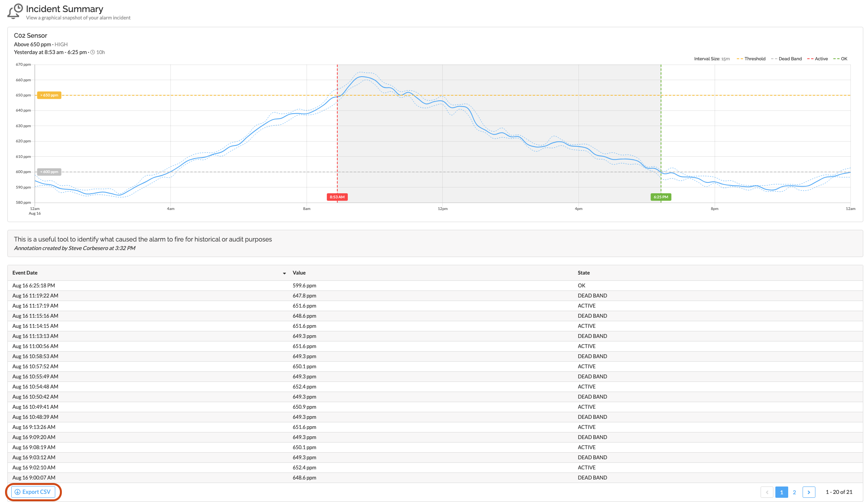Click the < 600 ppm dead band label

[49, 172]
